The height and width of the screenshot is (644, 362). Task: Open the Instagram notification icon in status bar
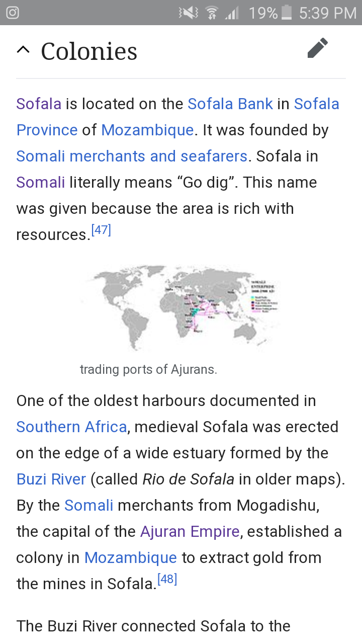pyautogui.click(x=13, y=13)
